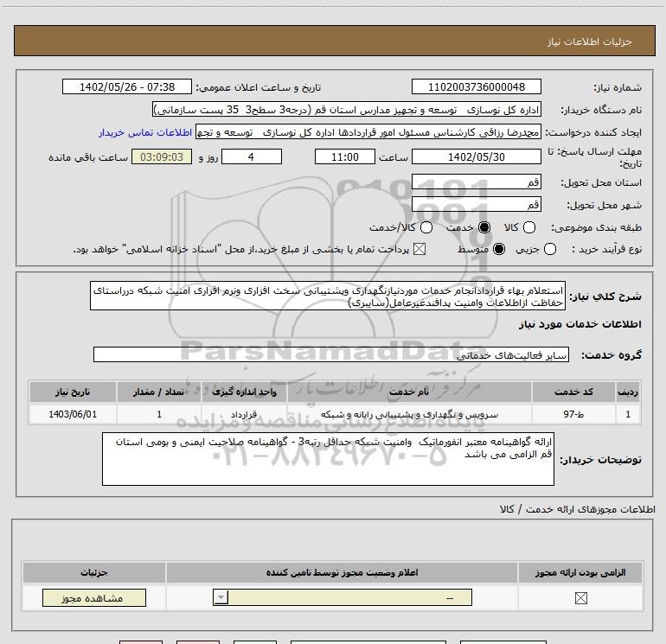Select the کالا radio button
Screen dimensions: 666x644
pos(529,227)
